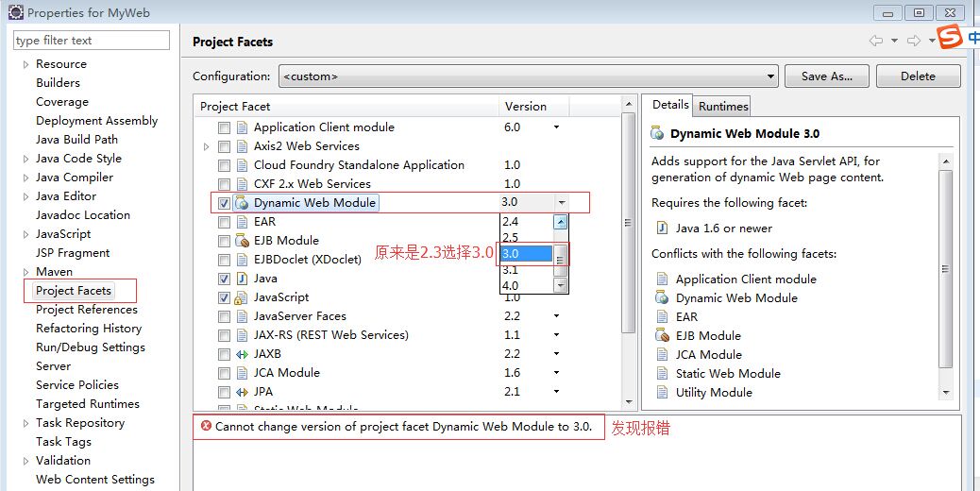Click the forward navigation arrow icon

click(x=914, y=41)
